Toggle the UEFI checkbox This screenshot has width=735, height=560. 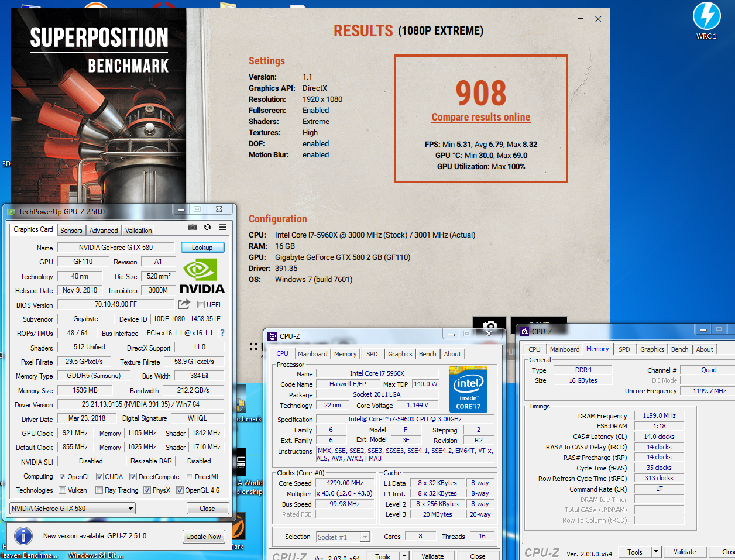[201, 305]
